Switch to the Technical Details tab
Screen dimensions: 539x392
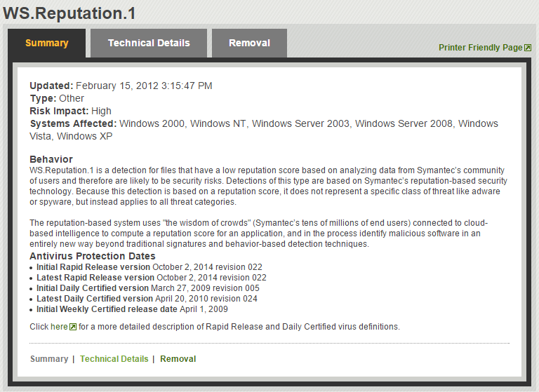(x=149, y=43)
